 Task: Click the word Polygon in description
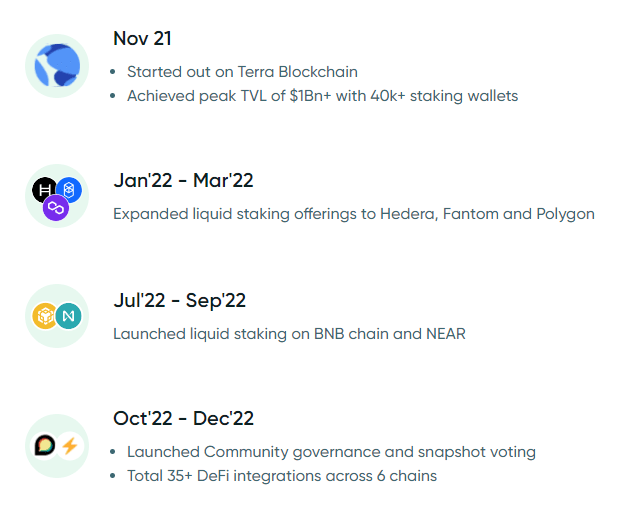pyautogui.click(x=565, y=214)
